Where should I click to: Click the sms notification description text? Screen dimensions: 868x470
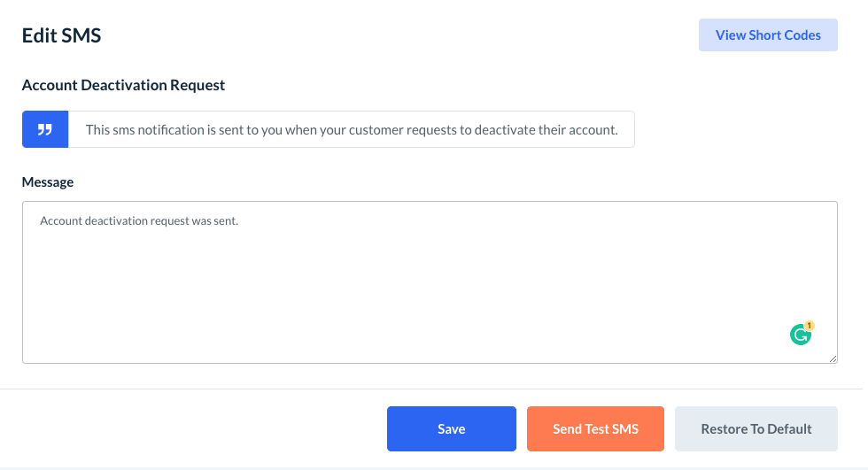click(x=351, y=130)
